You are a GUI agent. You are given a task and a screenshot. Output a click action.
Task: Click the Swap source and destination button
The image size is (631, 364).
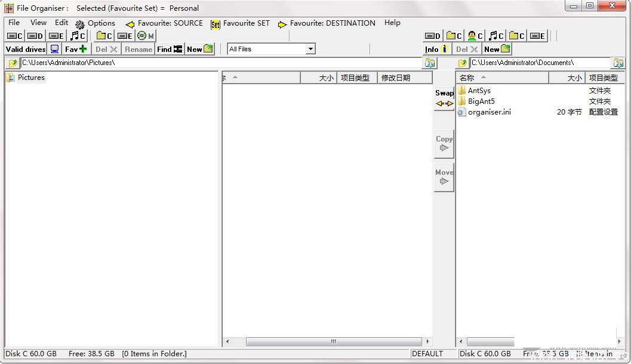pyautogui.click(x=444, y=98)
